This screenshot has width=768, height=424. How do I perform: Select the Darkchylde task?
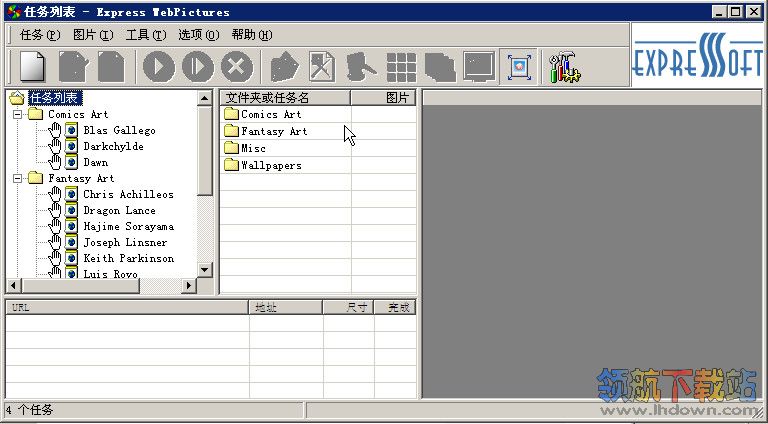[x=114, y=146]
